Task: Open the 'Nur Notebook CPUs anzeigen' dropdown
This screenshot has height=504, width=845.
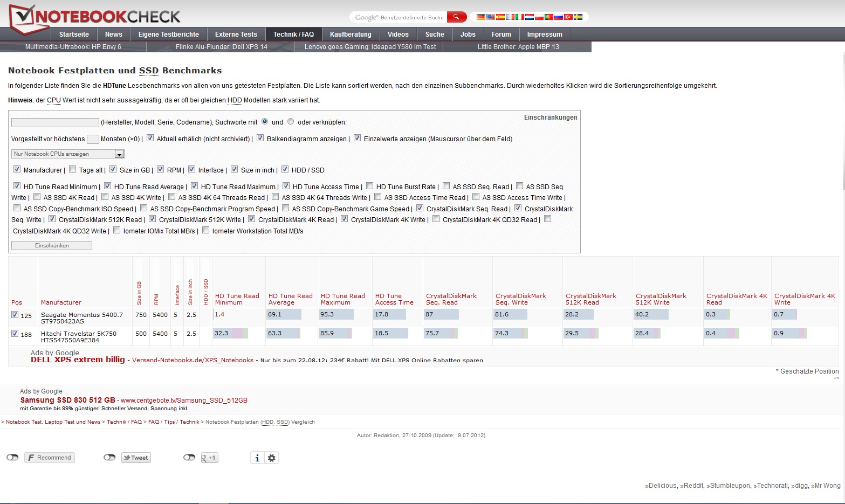Action: click(x=68, y=154)
